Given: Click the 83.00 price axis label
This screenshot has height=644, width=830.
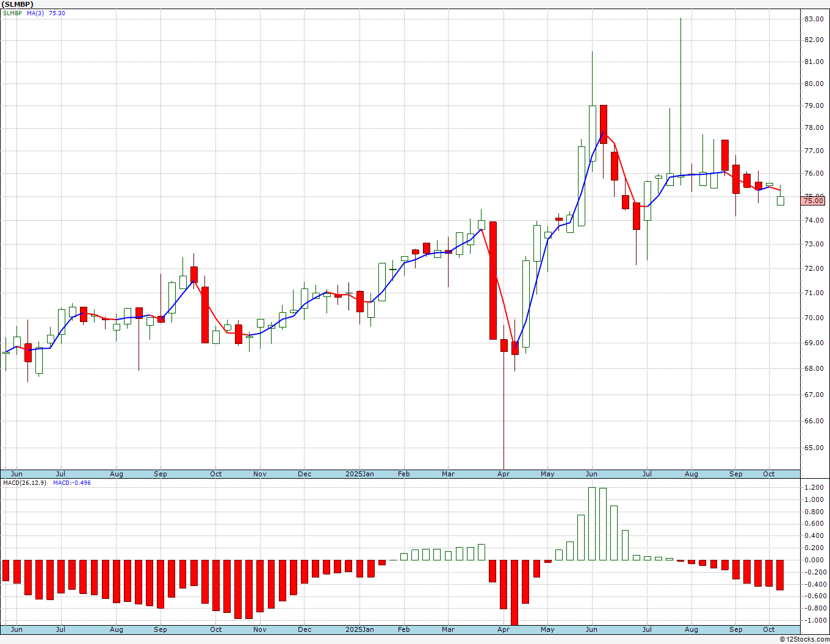Looking at the screenshot, I should click(x=814, y=20).
